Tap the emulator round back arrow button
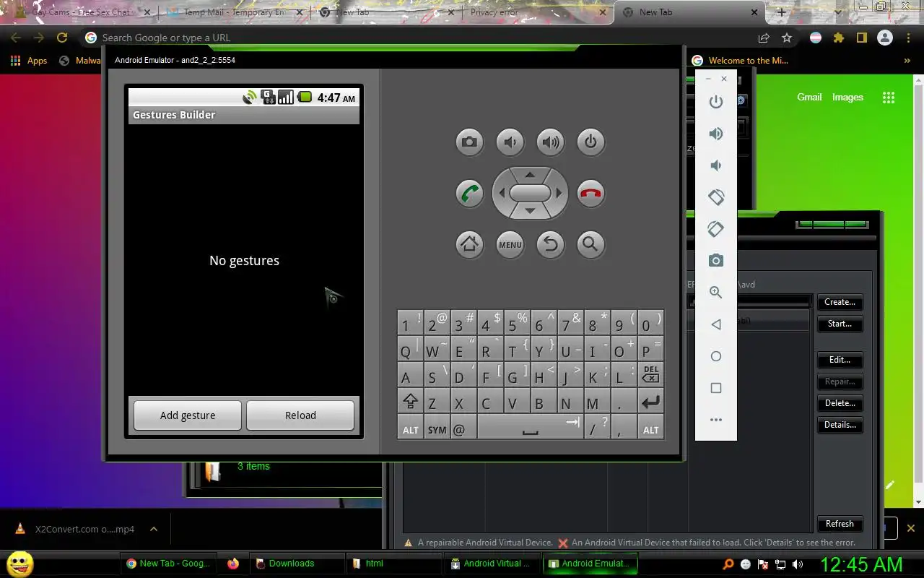 (x=551, y=244)
